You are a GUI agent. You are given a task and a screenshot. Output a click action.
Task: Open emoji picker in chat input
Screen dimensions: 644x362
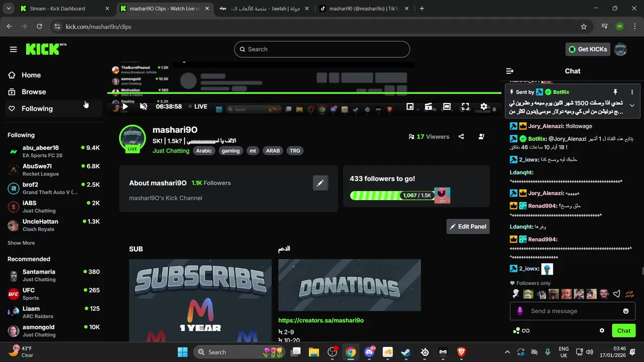(626, 311)
